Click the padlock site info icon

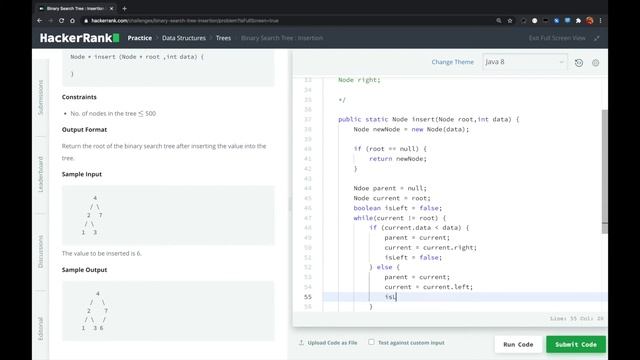(x=86, y=20)
